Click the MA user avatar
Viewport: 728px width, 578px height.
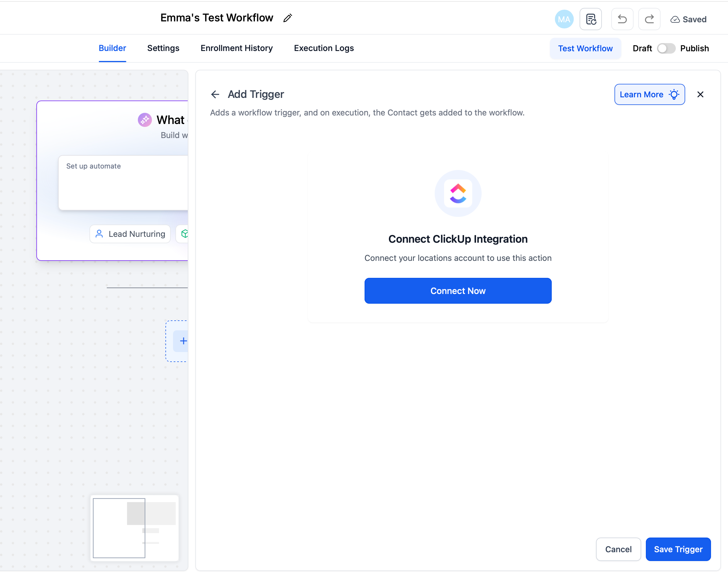[x=564, y=19]
